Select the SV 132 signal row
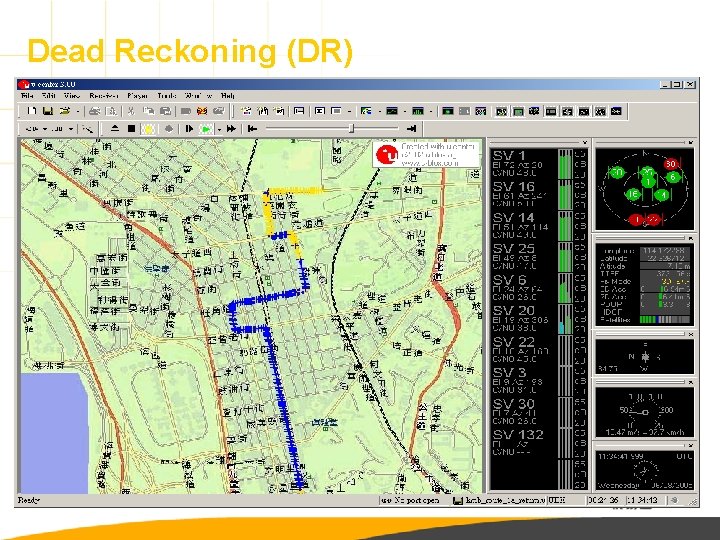This screenshot has height=540, width=720. [539, 443]
